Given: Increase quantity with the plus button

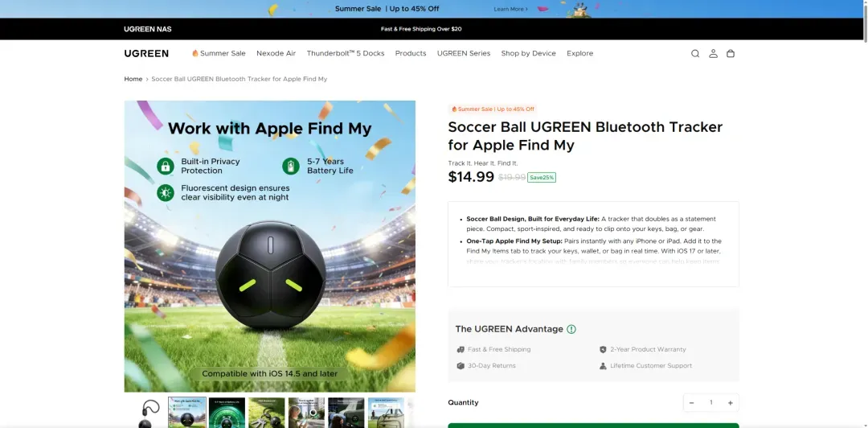Looking at the screenshot, I should pos(730,403).
